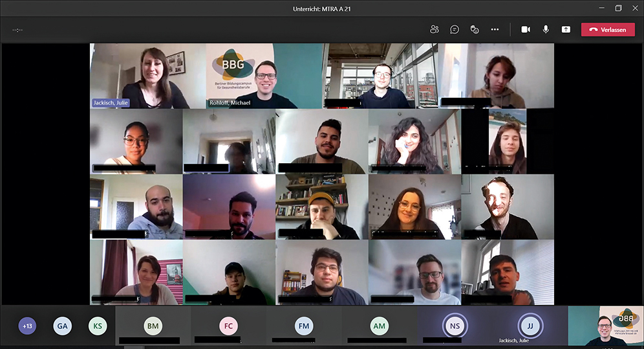Image resolution: width=644 pixels, height=349 pixels.
Task: Open the participants list panel
Action: [x=435, y=29]
